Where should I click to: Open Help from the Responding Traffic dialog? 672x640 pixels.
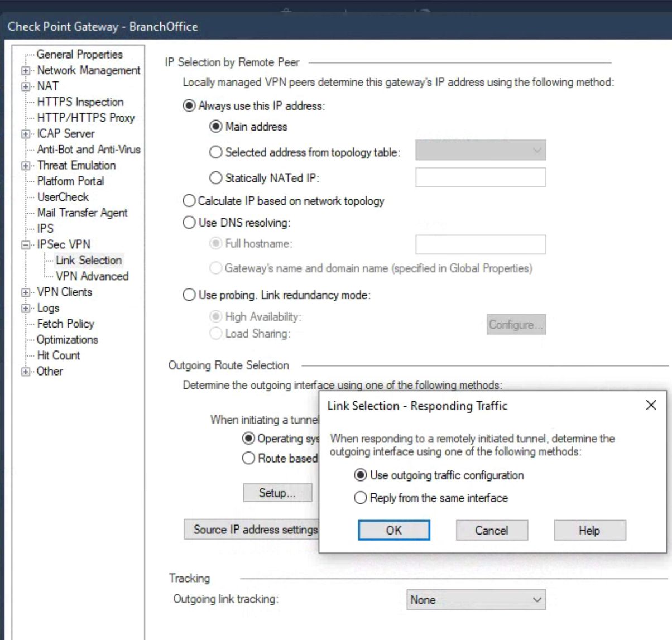[x=589, y=530]
